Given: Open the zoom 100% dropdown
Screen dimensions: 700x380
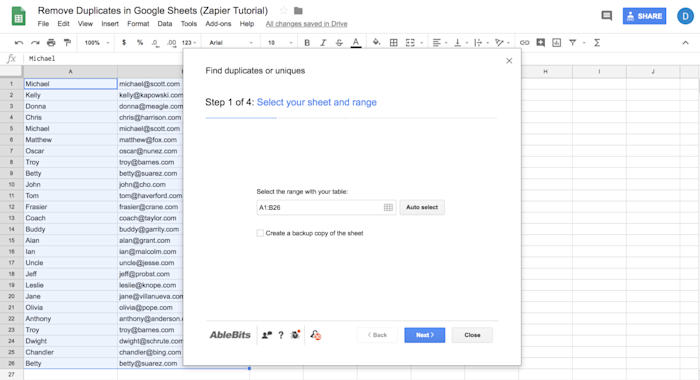Looking at the screenshot, I should coord(97,43).
